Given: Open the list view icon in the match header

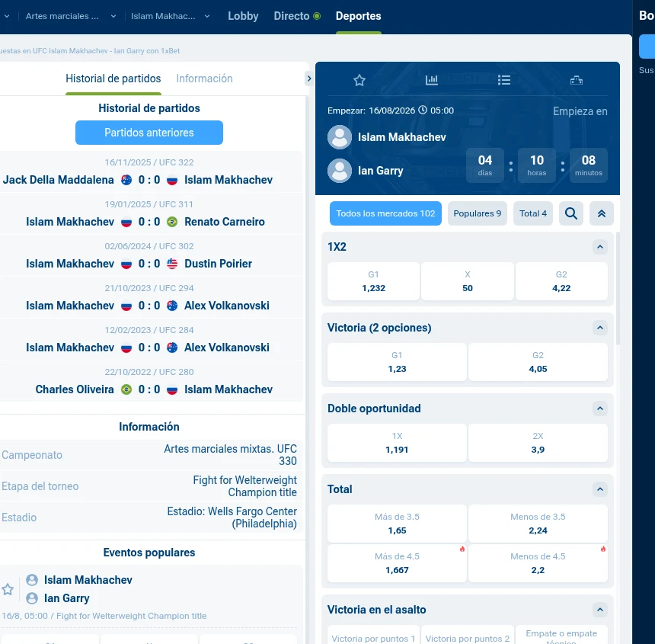Looking at the screenshot, I should click(x=504, y=80).
